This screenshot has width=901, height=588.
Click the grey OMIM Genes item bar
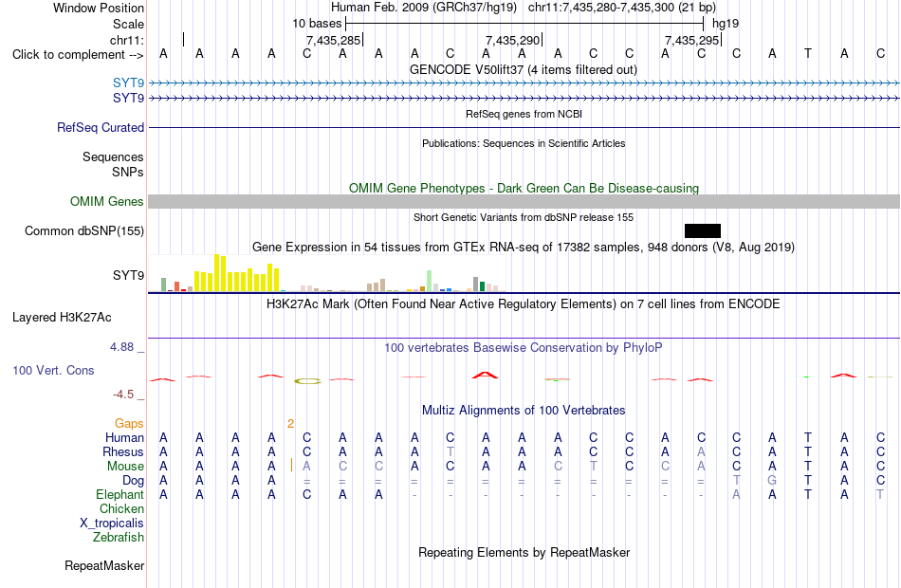tap(524, 201)
